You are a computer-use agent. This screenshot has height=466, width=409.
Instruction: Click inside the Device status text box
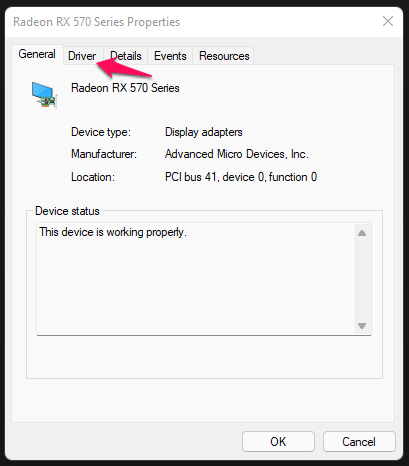[x=196, y=279]
